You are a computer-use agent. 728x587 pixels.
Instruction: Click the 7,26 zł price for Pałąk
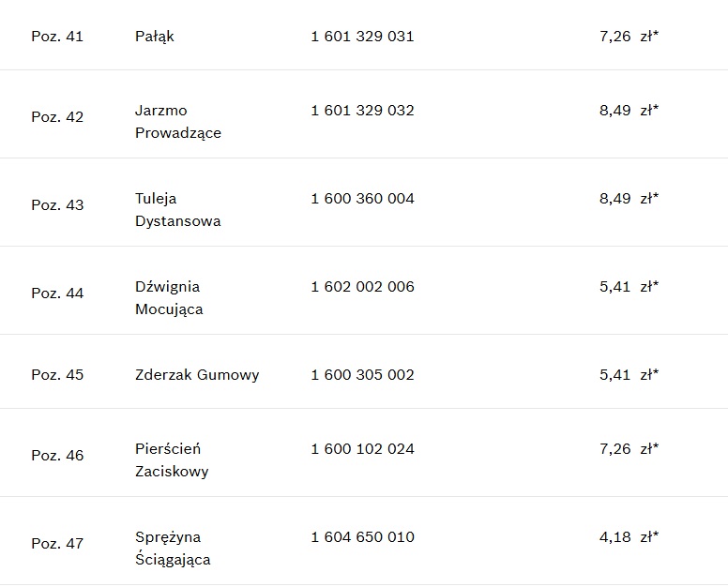(629, 37)
